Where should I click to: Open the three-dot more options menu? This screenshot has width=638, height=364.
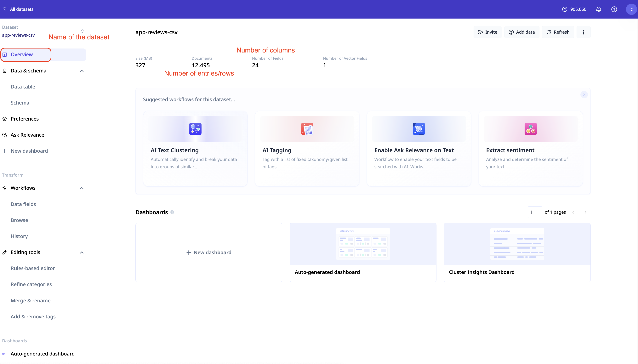584,32
